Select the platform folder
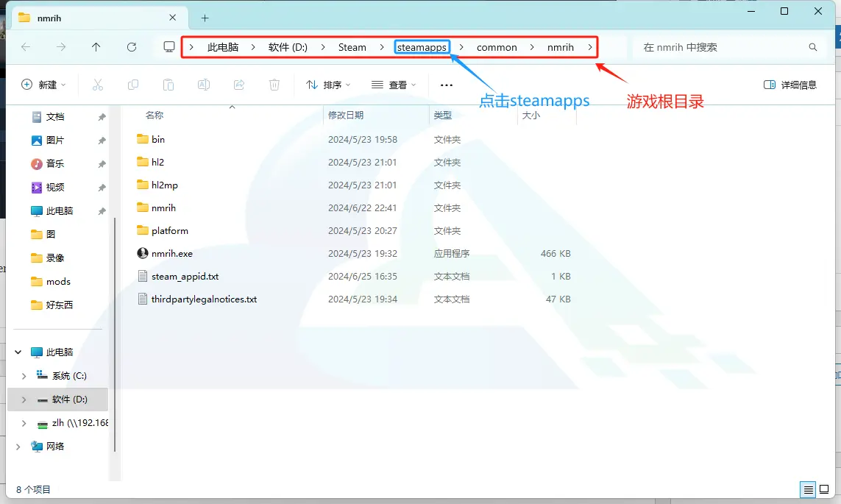Image resolution: width=841 pixels, height=504 pixels. click(x=169, y=230)
